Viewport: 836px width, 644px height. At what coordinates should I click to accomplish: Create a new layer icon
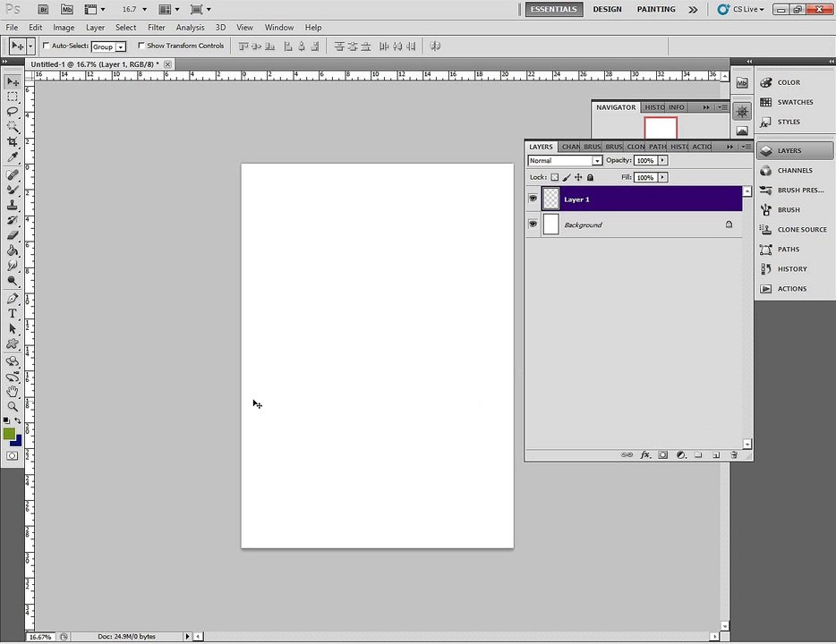(716, 455)
